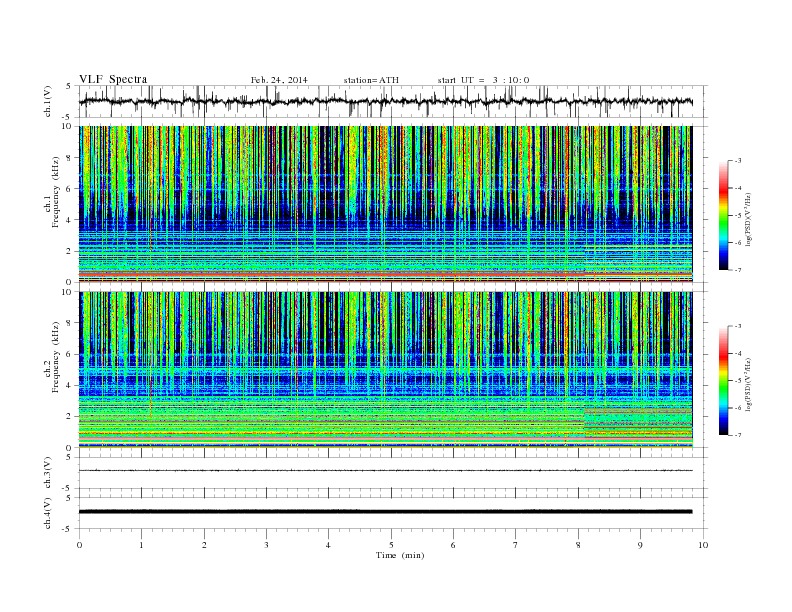The image size is (792, 612).
Task: Click the "5" tick on ch.1(V) axis
Action: coord(69,86)
